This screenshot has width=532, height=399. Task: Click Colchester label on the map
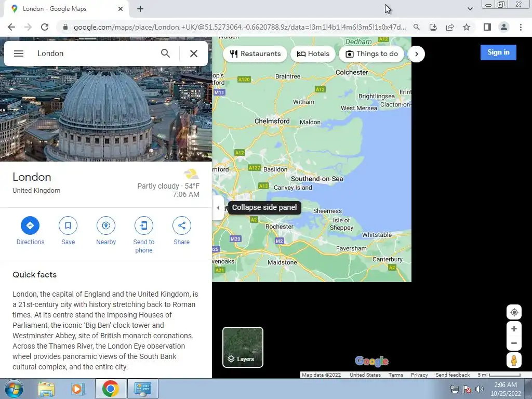pos(352,72)
